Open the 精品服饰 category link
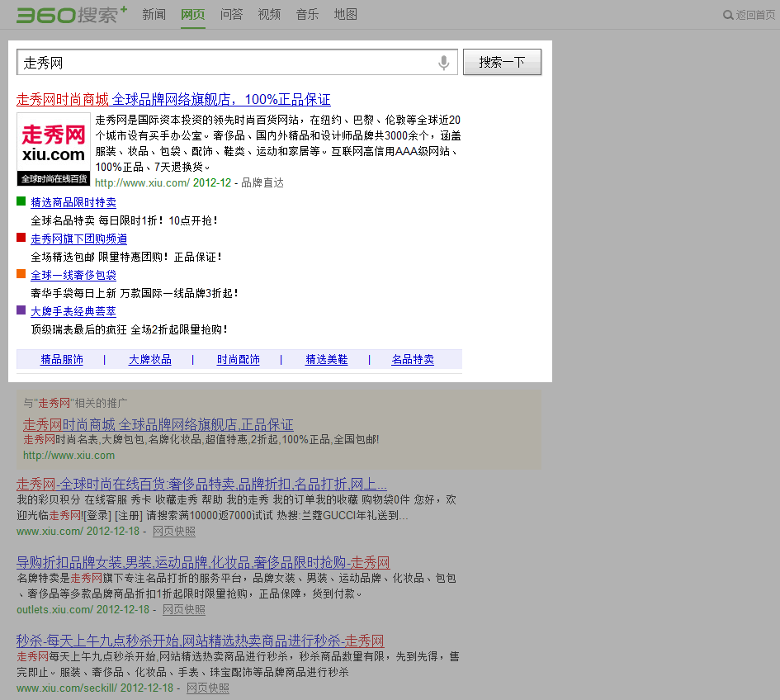This screenshot has height=700, width=780. [x=62, y=359]
